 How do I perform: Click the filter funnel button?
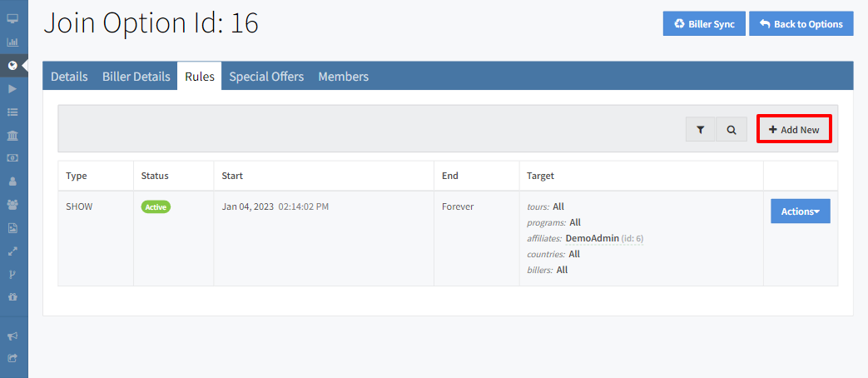[701, 130]
